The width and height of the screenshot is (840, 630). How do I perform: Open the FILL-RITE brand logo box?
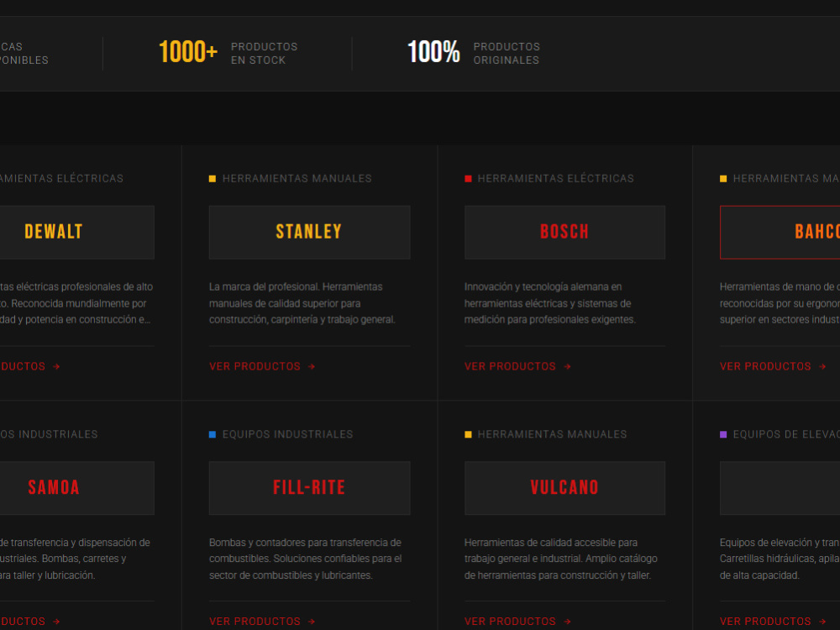pyautogui.click(x=310, y=488)
